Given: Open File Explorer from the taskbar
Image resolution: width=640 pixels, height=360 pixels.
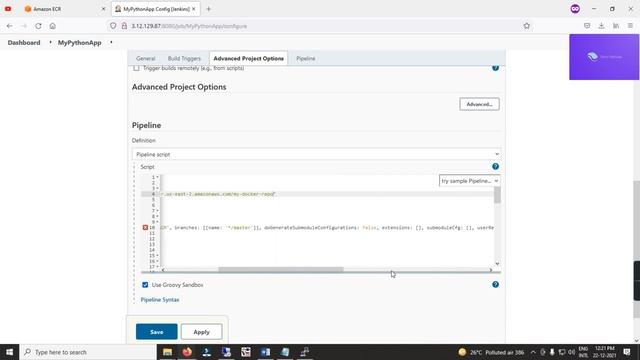Looking at the screenshot, I should coord(167,352).
